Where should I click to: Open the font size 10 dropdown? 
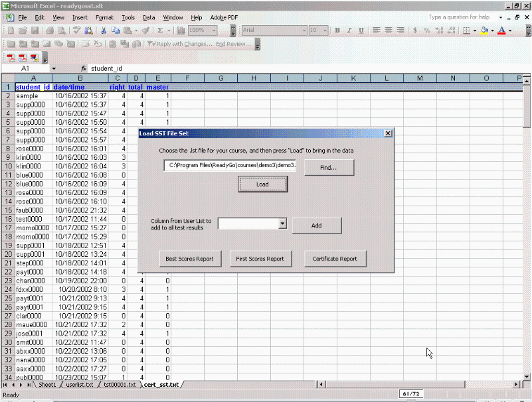pyautogui.click(x=325, y=31)
